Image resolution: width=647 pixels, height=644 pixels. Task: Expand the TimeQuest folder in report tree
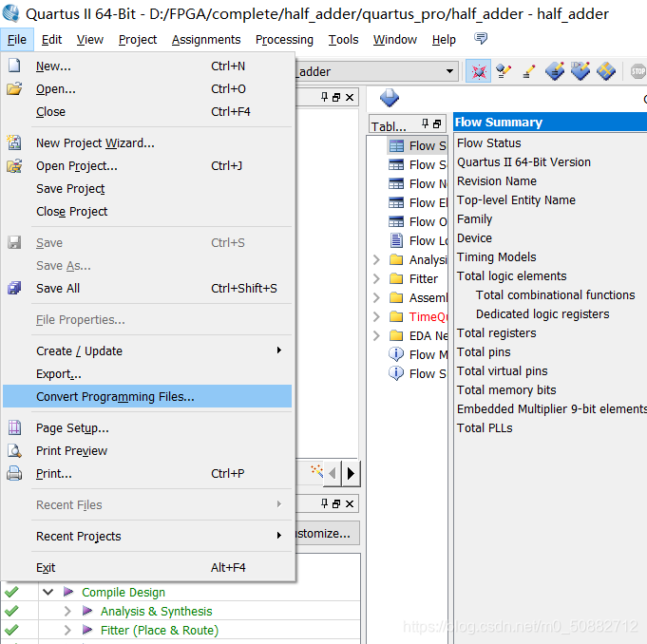[x=376, y=316]
